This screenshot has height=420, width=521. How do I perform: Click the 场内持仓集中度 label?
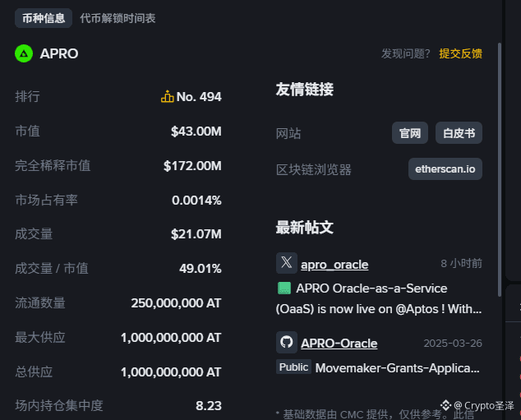[59, 406]
